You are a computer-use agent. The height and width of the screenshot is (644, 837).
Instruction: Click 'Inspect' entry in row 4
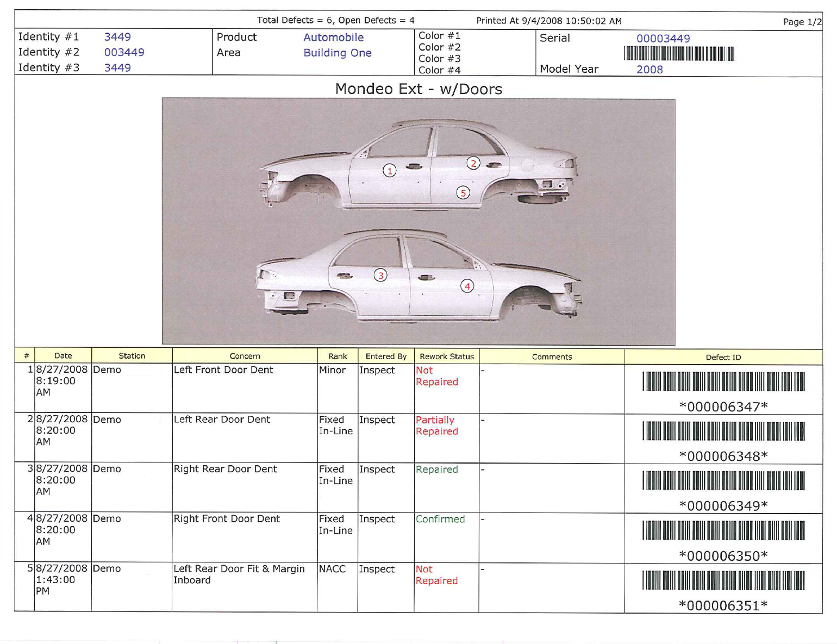377,519
